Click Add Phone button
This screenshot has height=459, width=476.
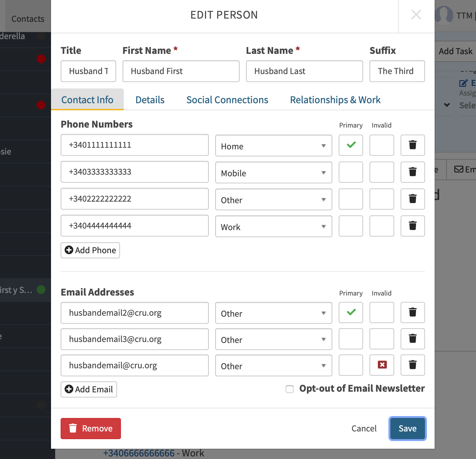tap(90, 250)
